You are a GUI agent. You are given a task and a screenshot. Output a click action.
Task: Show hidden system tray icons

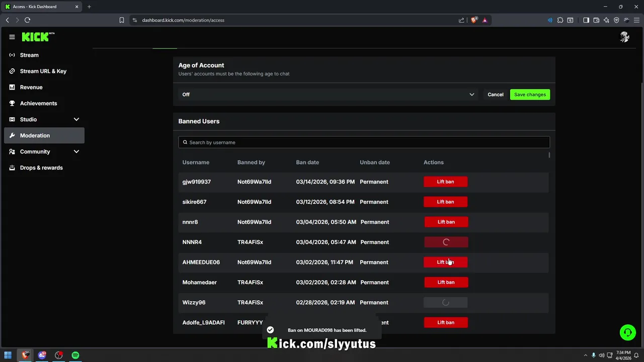(x=585, y=355)
